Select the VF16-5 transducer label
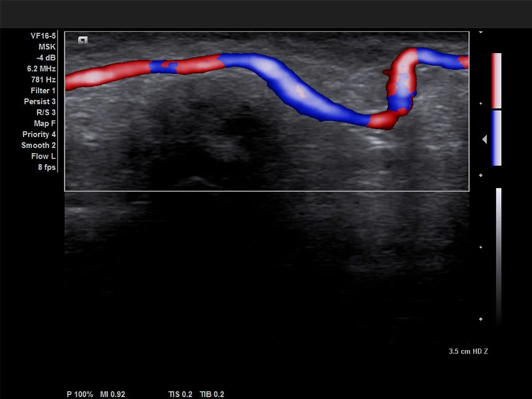The width and height of the screenshot is (532, 399). coord(43,35)
